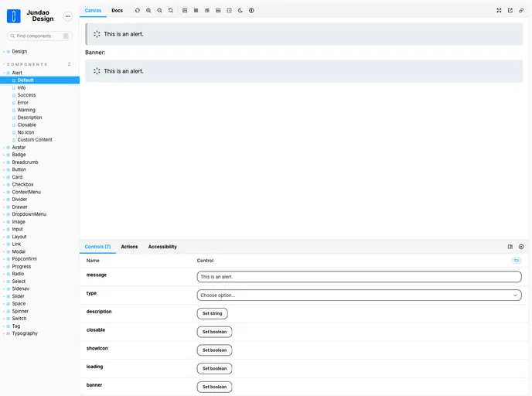Click the zoom in magnifier icon

click(x=148, y=11)
